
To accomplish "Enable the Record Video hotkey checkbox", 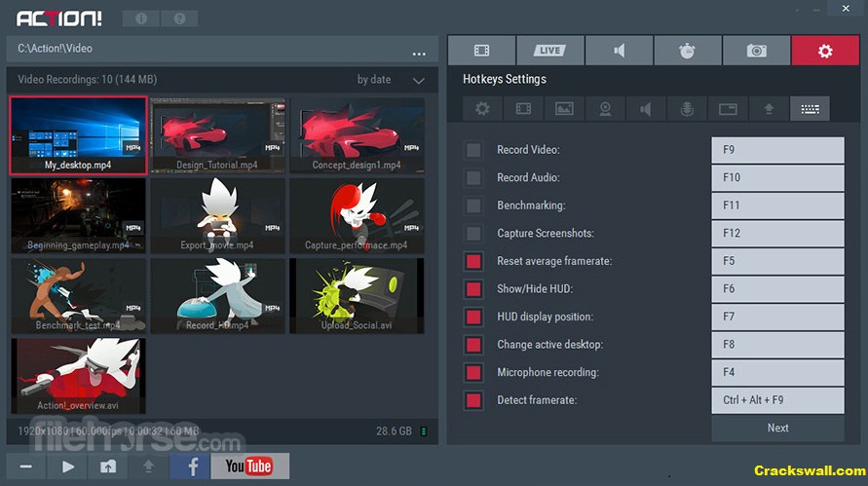I will coord(473,150).
